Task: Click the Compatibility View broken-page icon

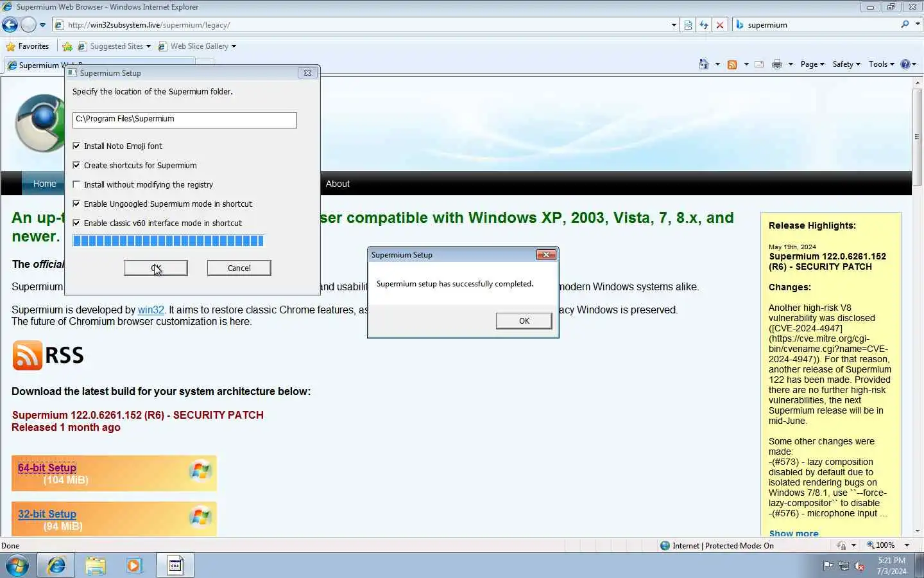Action: (x=688, y=25)
